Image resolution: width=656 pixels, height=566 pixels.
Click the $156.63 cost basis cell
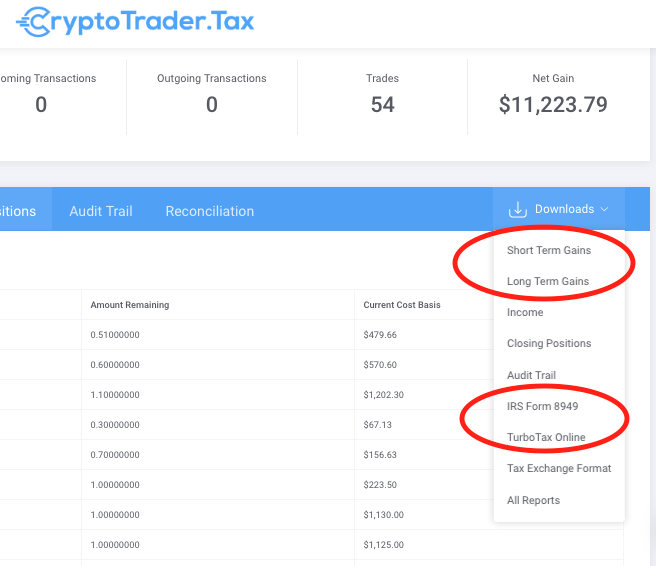[380, 455]
